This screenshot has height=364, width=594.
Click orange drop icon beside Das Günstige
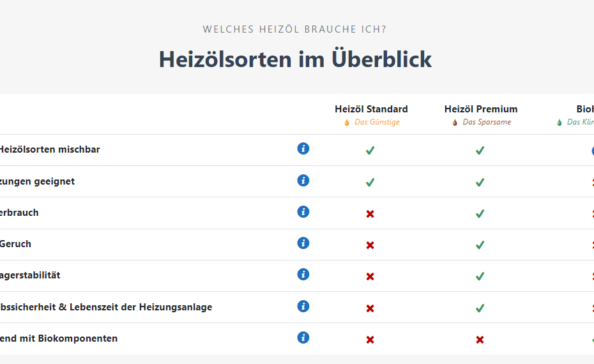pyautogui.click(x=347, y=123)
